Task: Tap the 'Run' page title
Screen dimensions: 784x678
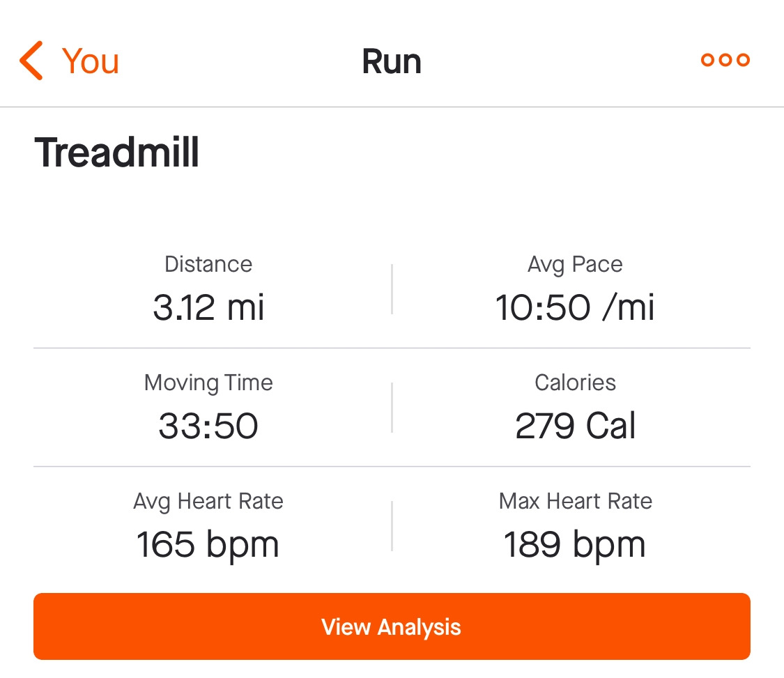Action: tap(392, 61)
